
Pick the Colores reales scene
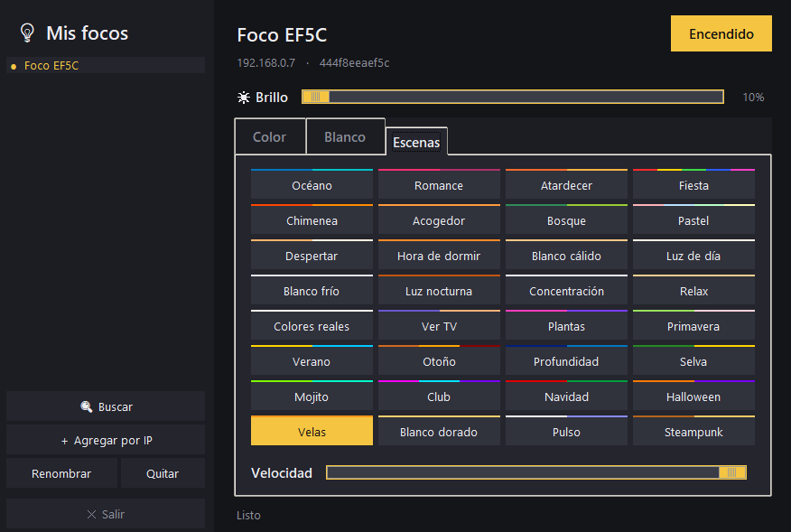(312, 325)
